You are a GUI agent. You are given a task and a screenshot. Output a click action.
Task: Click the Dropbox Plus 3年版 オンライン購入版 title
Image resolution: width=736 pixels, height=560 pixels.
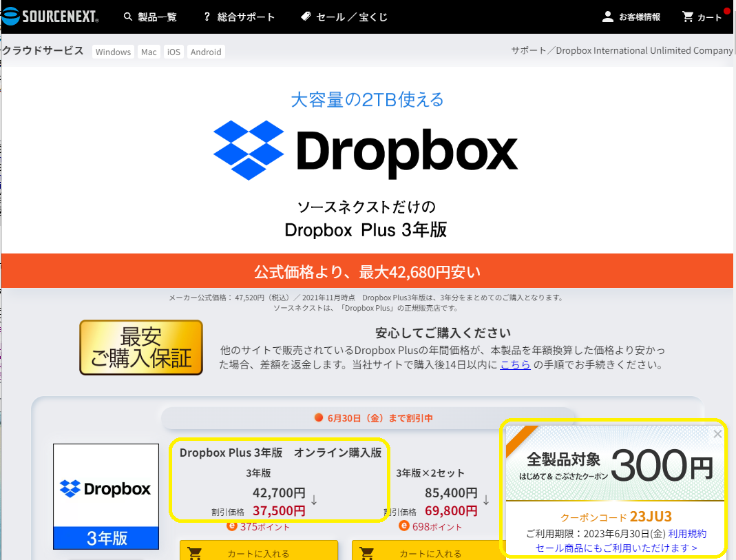pyautogui.click(x=280, y=453)
